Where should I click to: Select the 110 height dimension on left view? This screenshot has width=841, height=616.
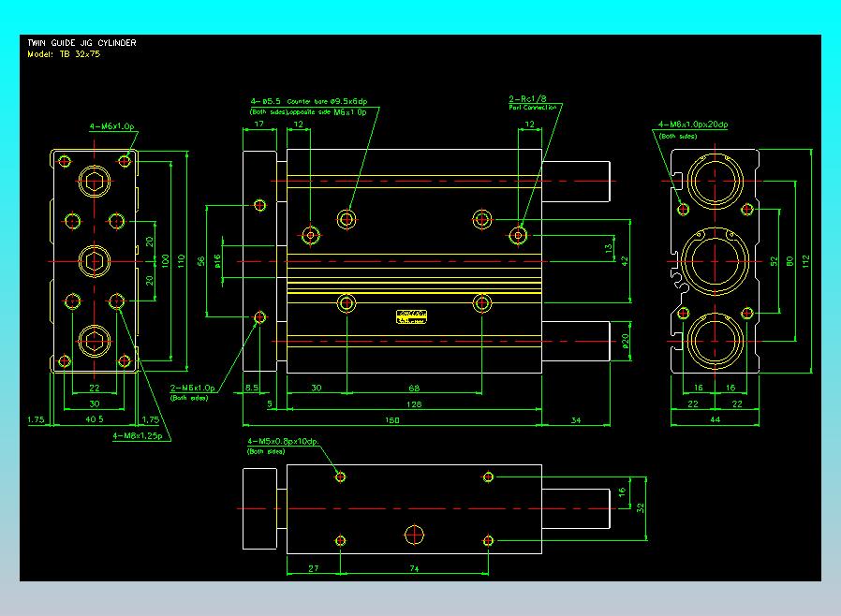tap(182, 259)
